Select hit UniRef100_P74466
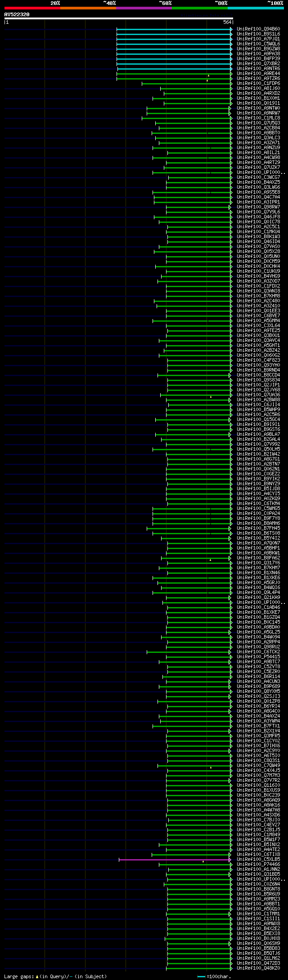 pyautogui.click(x=258, y=865)
